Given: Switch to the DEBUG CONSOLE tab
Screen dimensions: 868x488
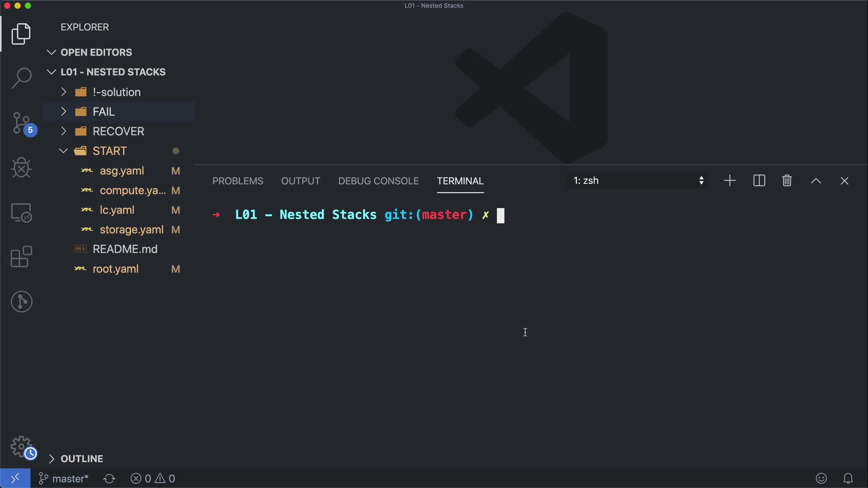Looking at the screenshot, I should pos(378,181).
